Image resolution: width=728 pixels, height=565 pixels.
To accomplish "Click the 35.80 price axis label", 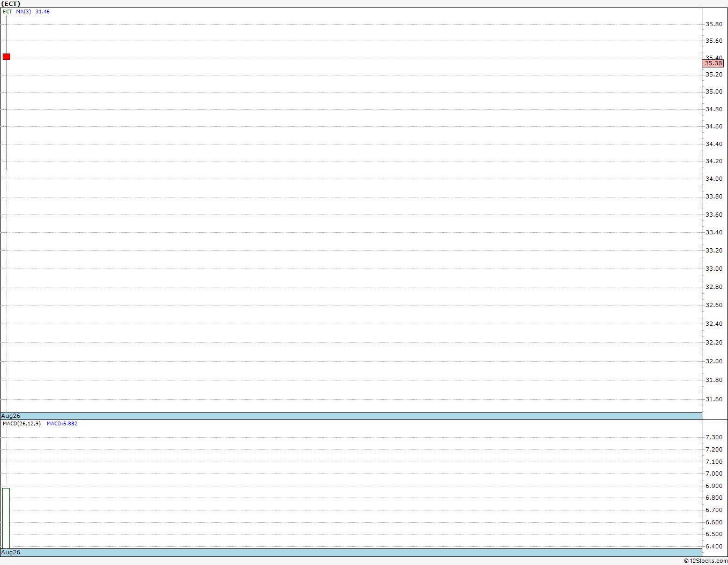I will click(714, 24).
